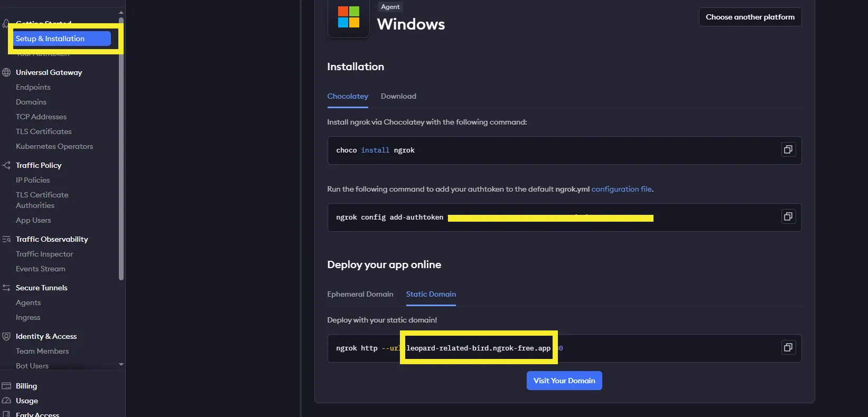
Task: Switch to the Download tab
Action: 398,96
